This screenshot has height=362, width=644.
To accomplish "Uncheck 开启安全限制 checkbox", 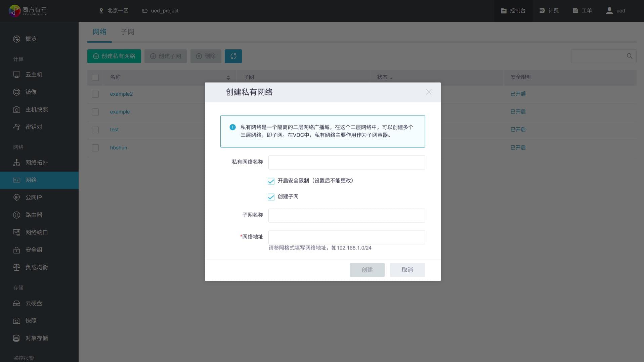I will tap(271, 181).
